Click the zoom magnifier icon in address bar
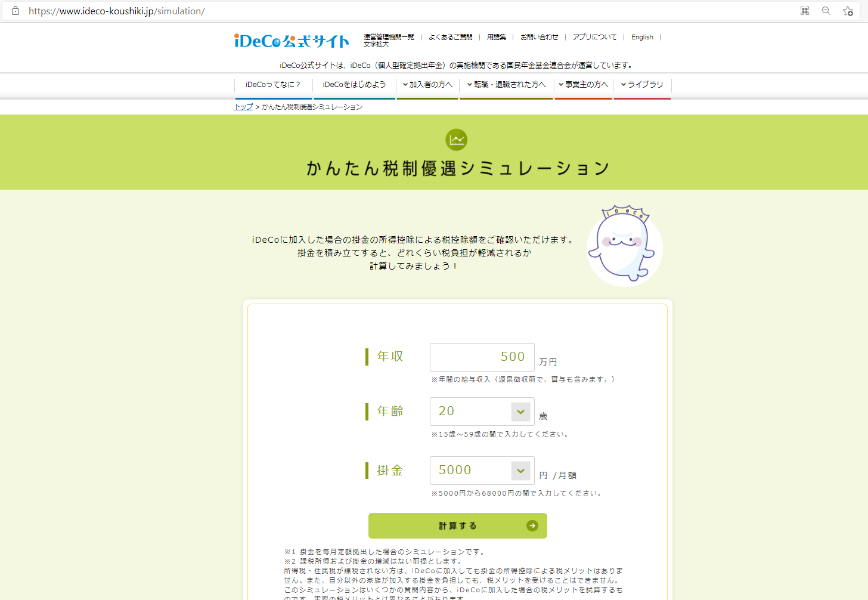This screenshot has height=600, width=868. [x=826, y=11]
